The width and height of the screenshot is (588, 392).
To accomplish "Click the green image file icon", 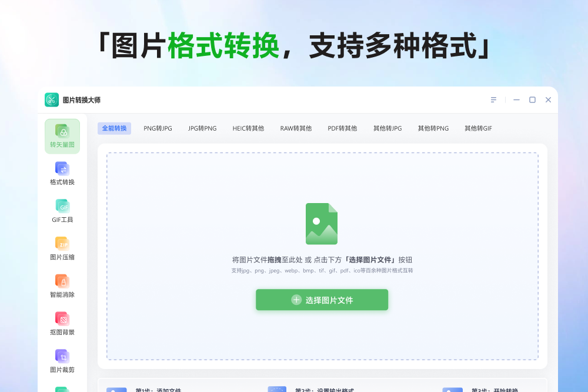I will click(x=322, y=224).
